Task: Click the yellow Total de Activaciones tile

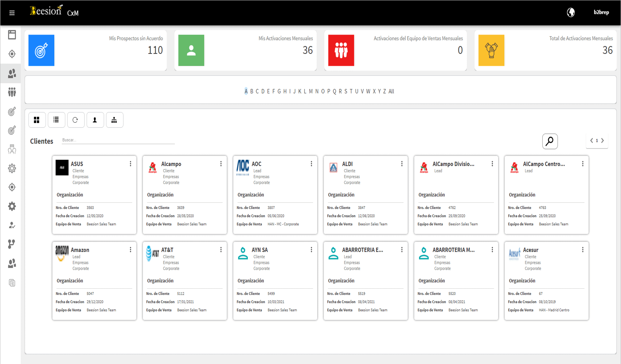Action: click(x=491, y=50)
